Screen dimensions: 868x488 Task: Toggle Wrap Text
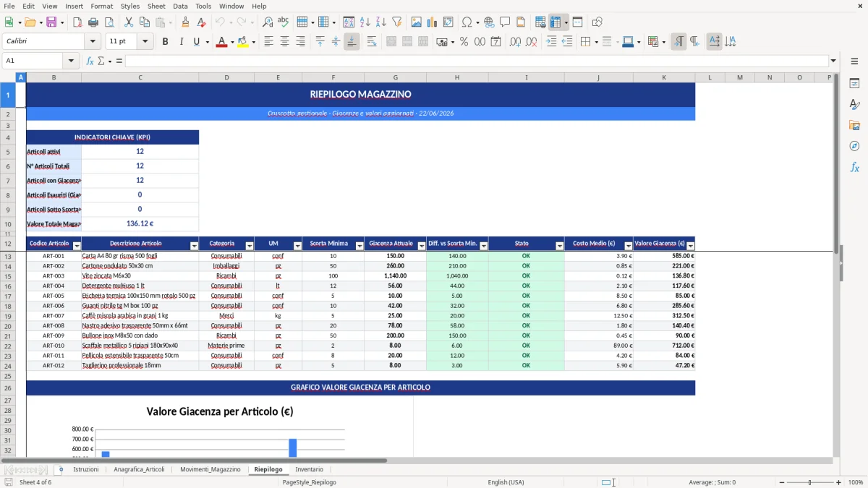[372, 42]
